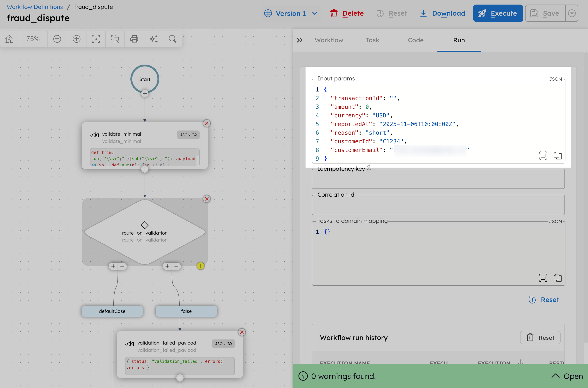The image size is (588, 388).
Task: Copy the Input params JSON
Action: [x=558, y=156]
